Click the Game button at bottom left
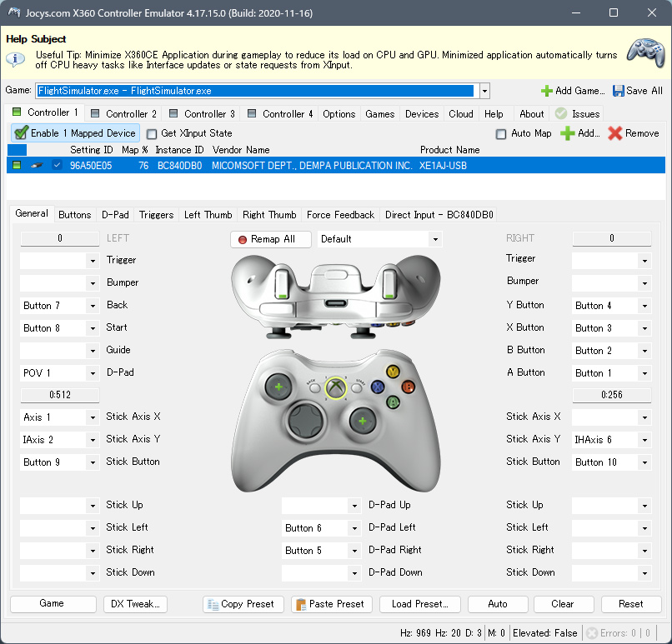Viewport: 672px width, 644px height. click(x=53, y=604)
